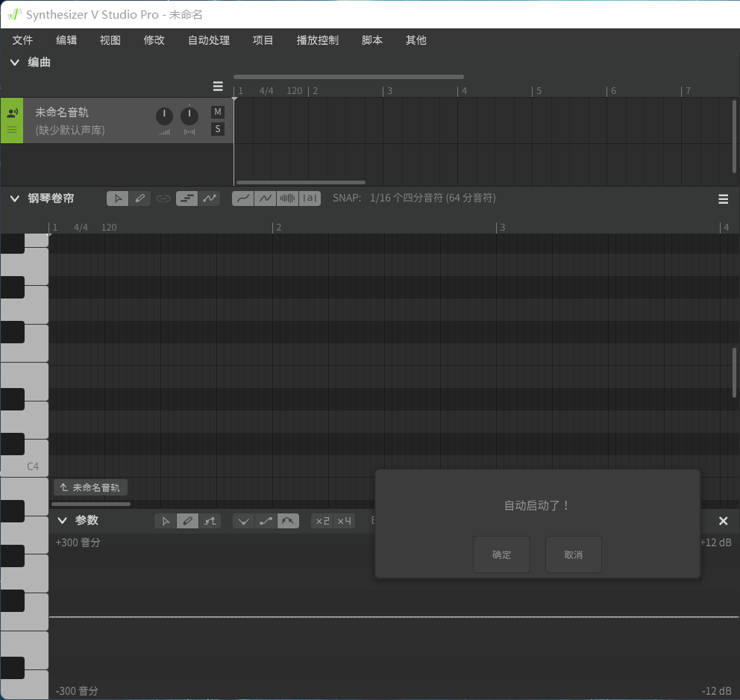This screenshot has height=700, width=740.
Task: Click the +300 音分 label
Action: click(78, 543)
